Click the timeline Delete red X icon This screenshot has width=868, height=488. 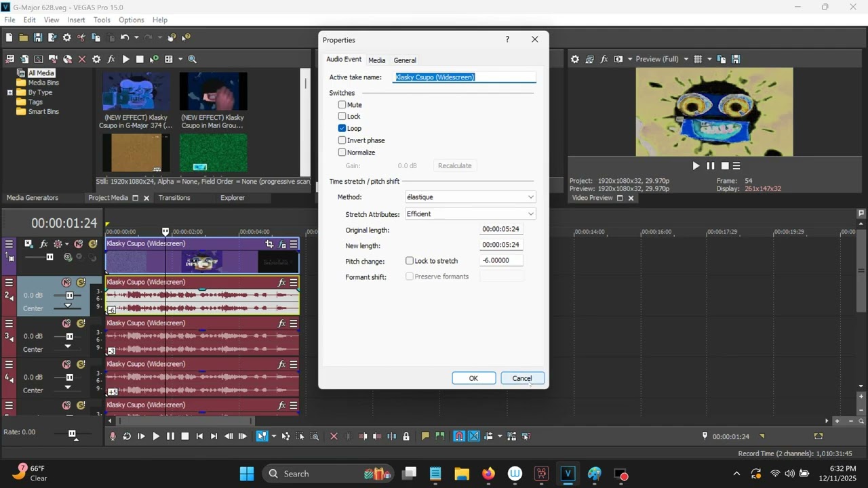334,436
